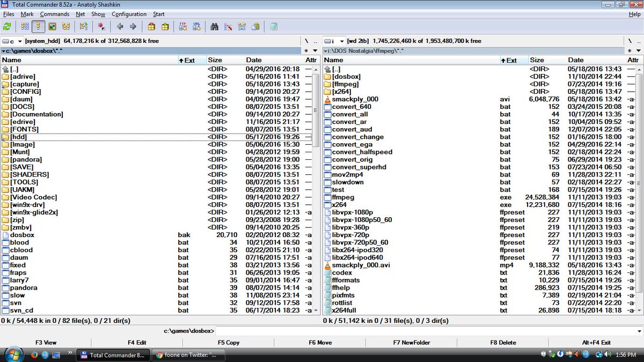Open the Files menu
The image size is (644, 362).
coord(8,14)
